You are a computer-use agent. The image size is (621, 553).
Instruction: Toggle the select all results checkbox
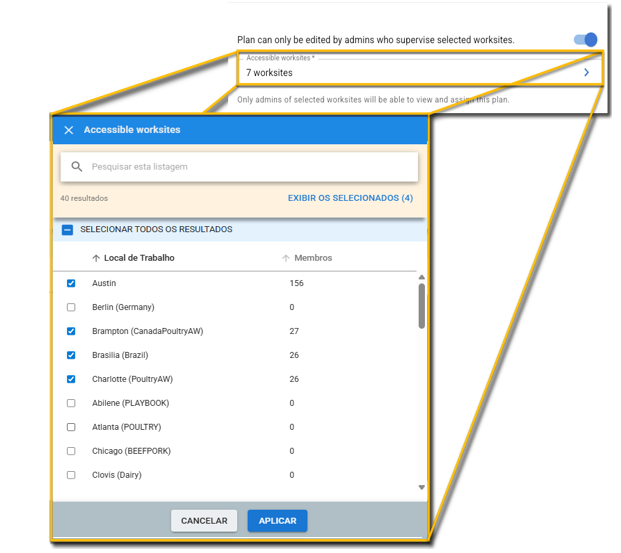click(68, 230)
